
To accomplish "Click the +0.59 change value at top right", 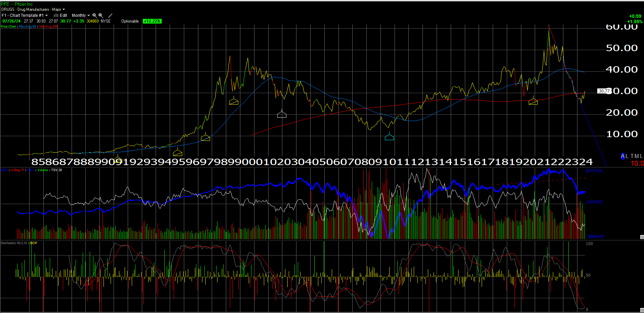I will tap(635, 16).
